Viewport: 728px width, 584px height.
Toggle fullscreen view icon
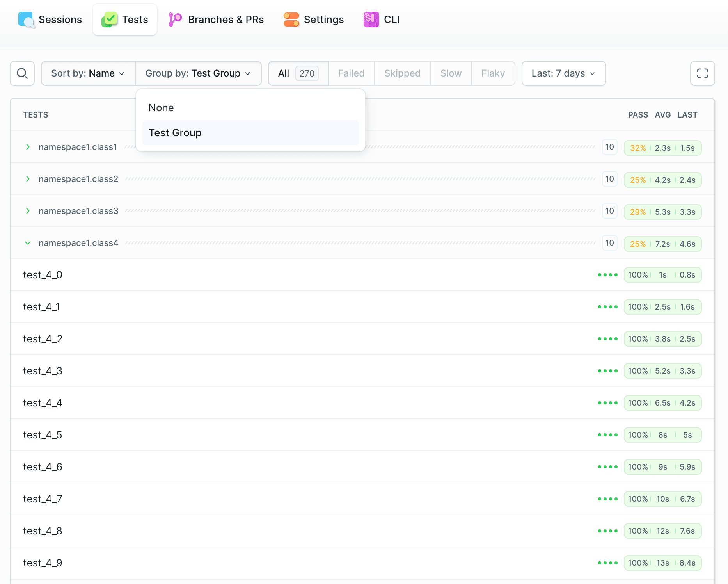(702, 73)
